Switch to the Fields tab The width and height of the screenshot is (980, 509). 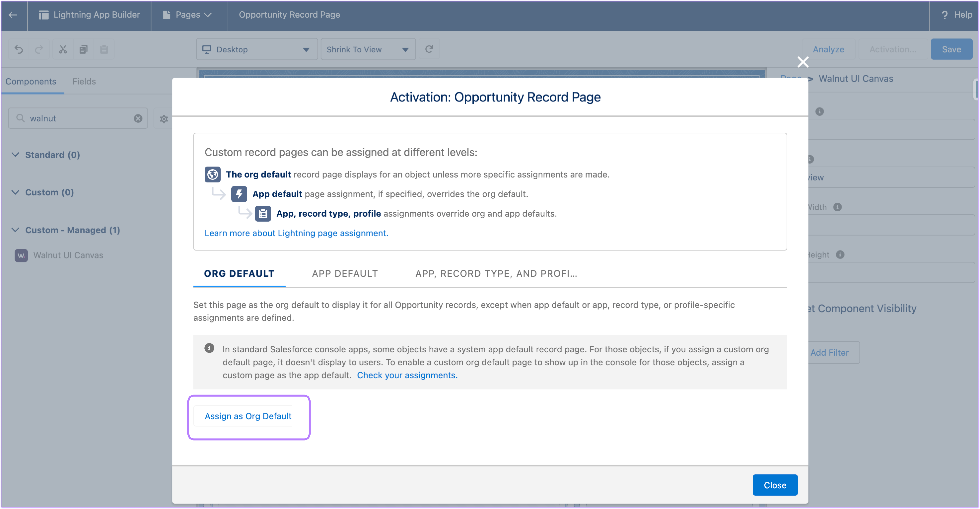tap(84, 81)
